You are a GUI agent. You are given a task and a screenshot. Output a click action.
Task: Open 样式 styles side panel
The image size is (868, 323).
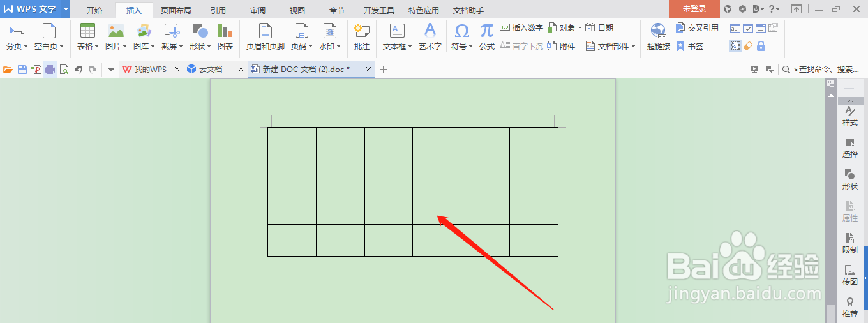(849, 116)
